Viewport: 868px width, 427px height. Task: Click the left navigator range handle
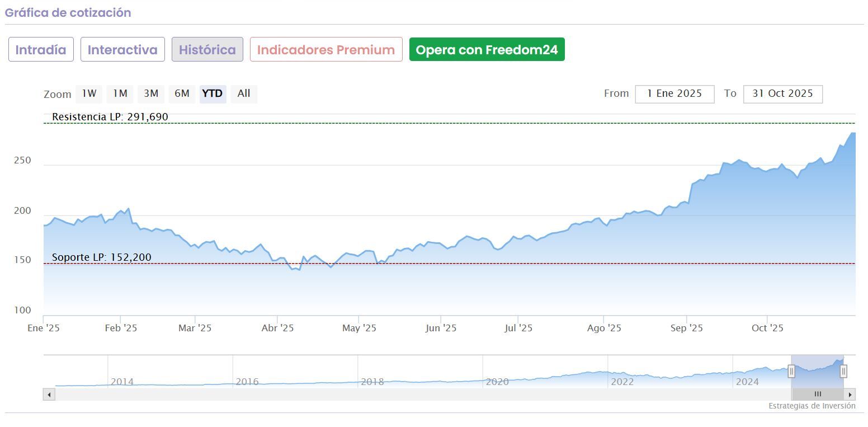click(791, 371)
